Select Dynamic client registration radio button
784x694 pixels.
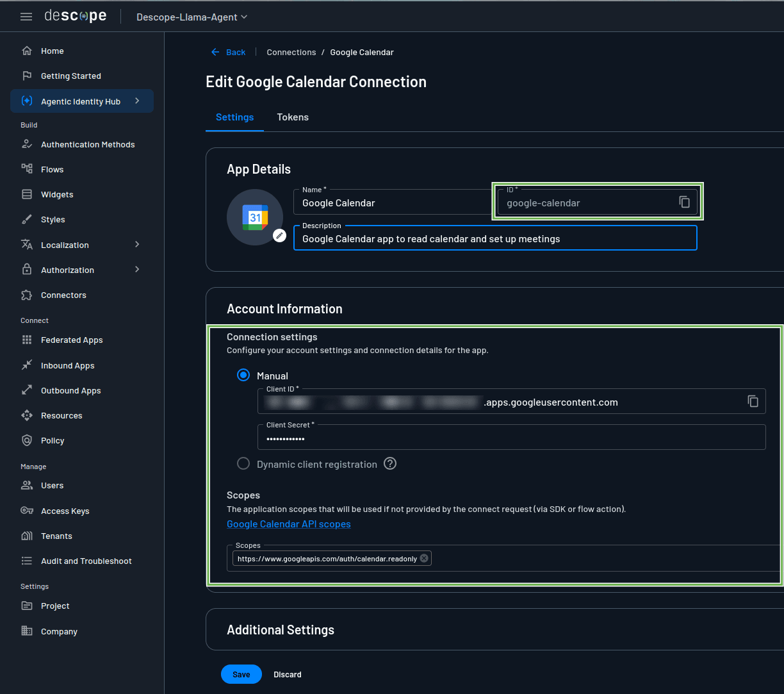[x=243, y=464]
